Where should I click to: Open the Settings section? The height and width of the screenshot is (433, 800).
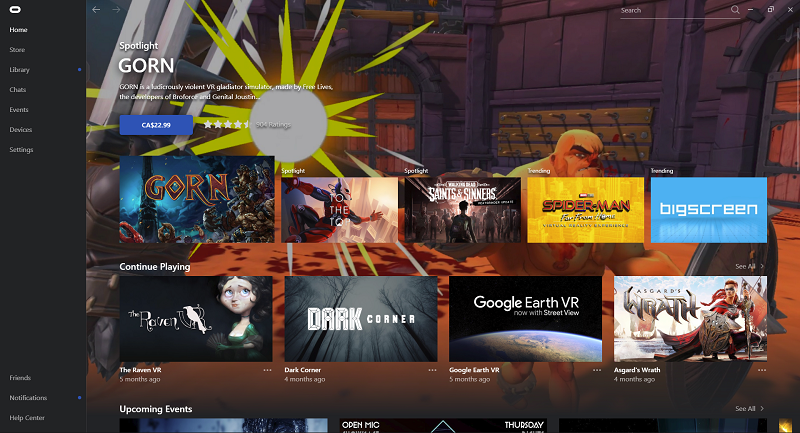pos(21,149)
